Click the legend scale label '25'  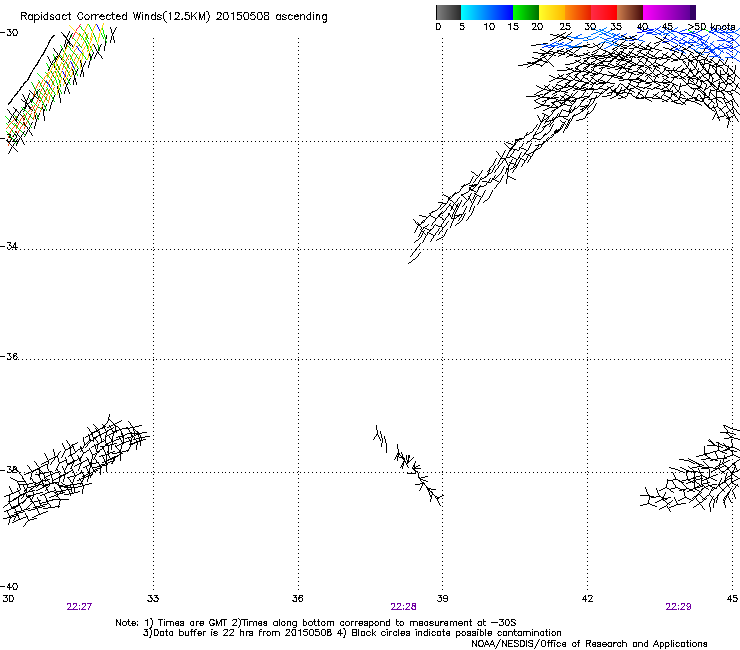point(565,27)
